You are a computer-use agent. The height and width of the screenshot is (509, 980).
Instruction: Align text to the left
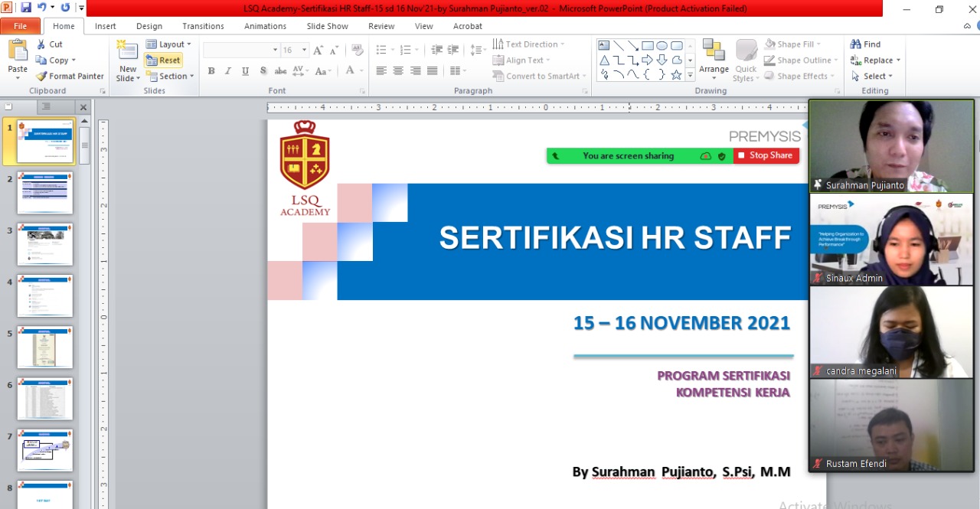(381, 70)
